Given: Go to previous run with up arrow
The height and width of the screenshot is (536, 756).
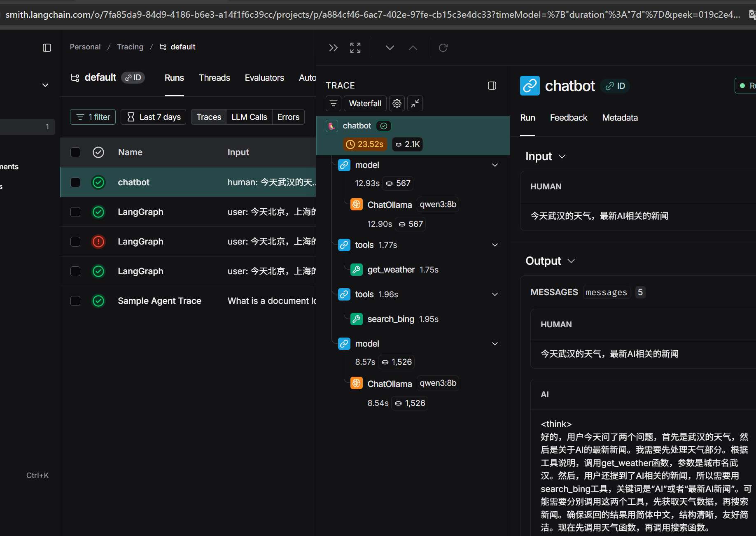Looking at the screenshot, I should point(413,48).
